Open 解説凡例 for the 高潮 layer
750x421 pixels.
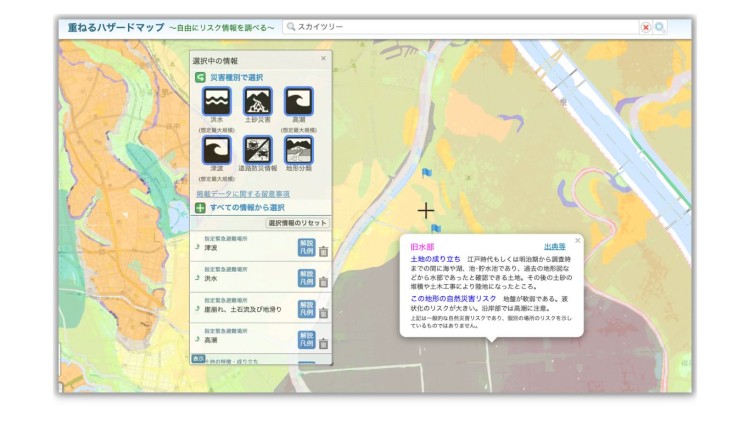[x=307, y=340]
